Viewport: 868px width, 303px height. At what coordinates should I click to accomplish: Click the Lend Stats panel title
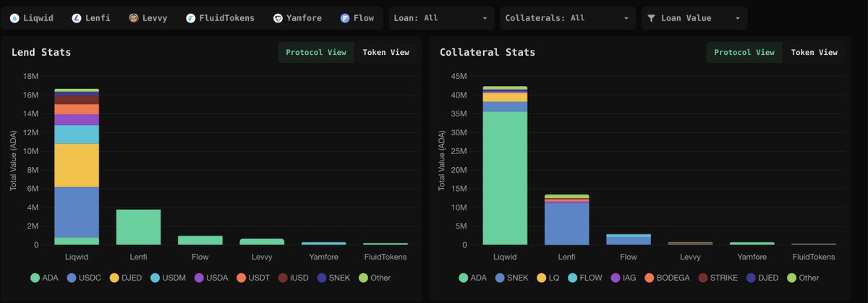pos(41,52)
